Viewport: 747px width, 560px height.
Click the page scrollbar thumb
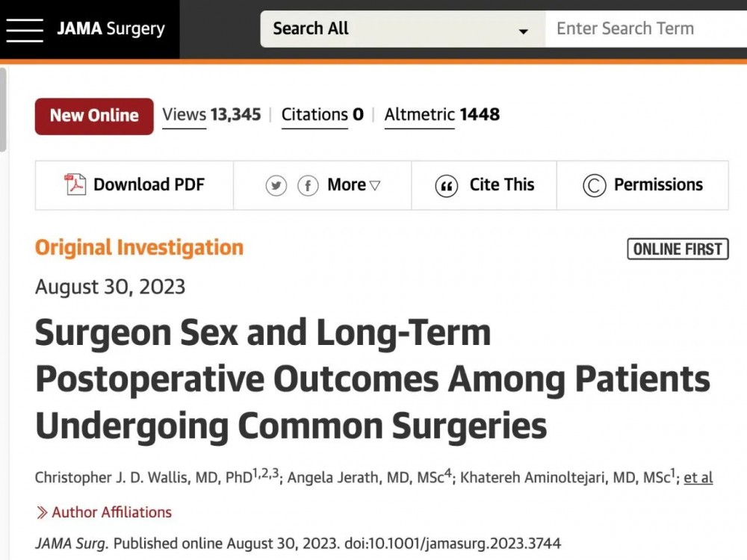point(3,110)
